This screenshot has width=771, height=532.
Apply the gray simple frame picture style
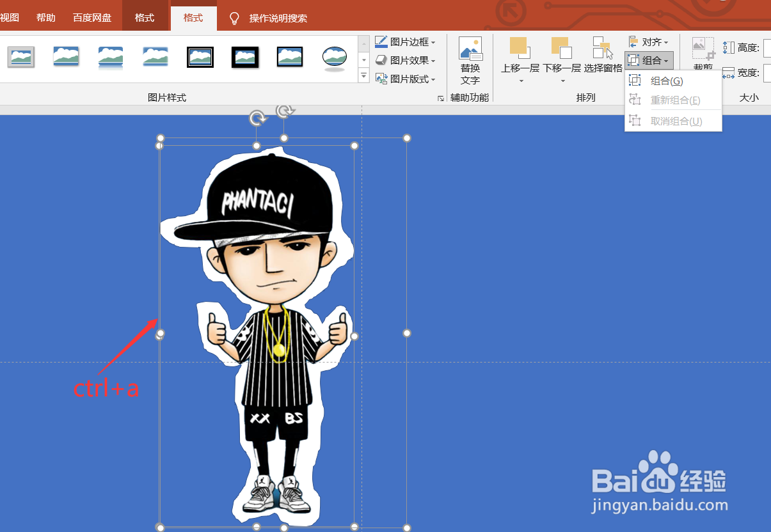coord(21,57)
